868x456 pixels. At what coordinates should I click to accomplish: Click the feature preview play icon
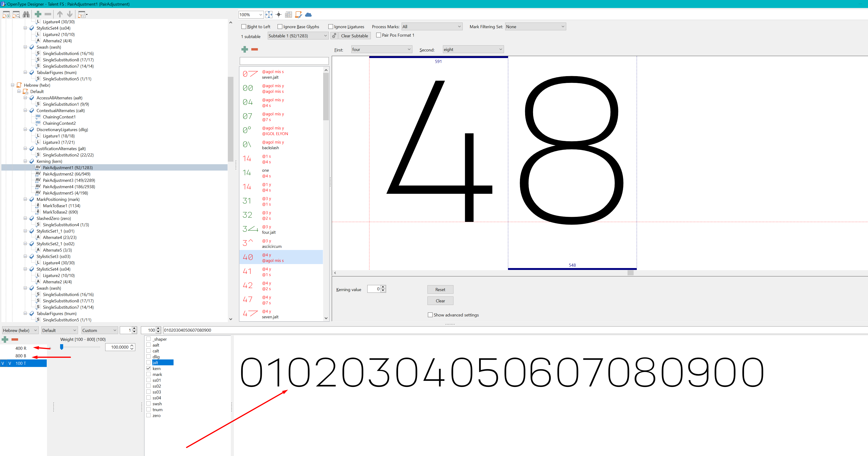click(x=6, y=15)
